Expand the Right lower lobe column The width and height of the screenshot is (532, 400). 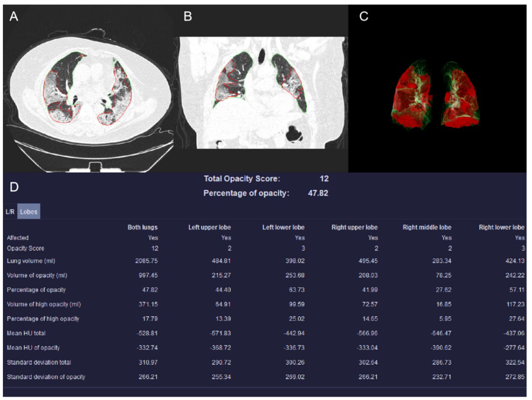pyautogui.click(x=502, y=227)
